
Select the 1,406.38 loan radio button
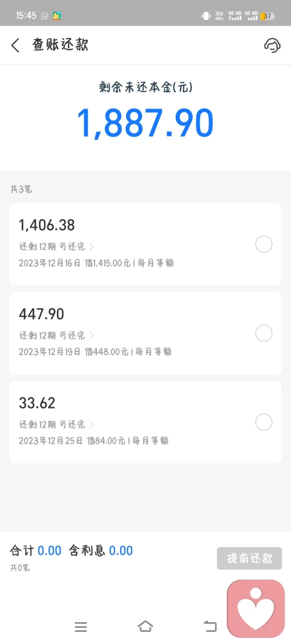(x=264, y=245)
